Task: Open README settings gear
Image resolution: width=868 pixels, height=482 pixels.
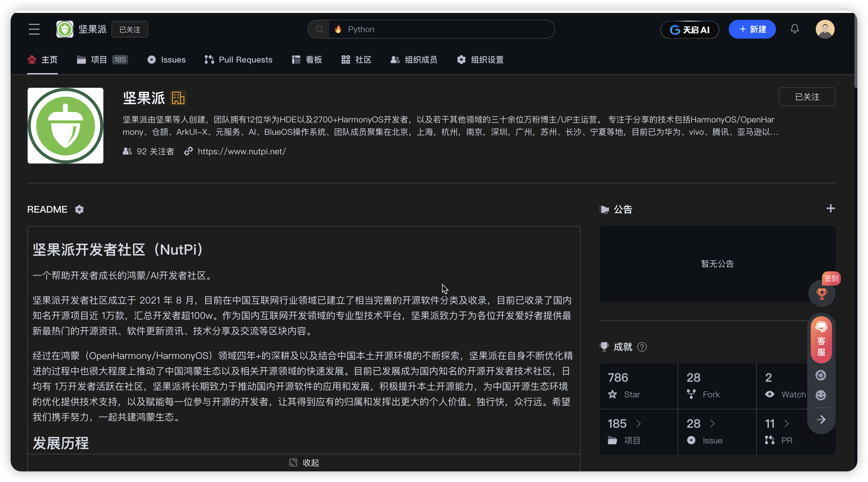Action: point(79,209)
